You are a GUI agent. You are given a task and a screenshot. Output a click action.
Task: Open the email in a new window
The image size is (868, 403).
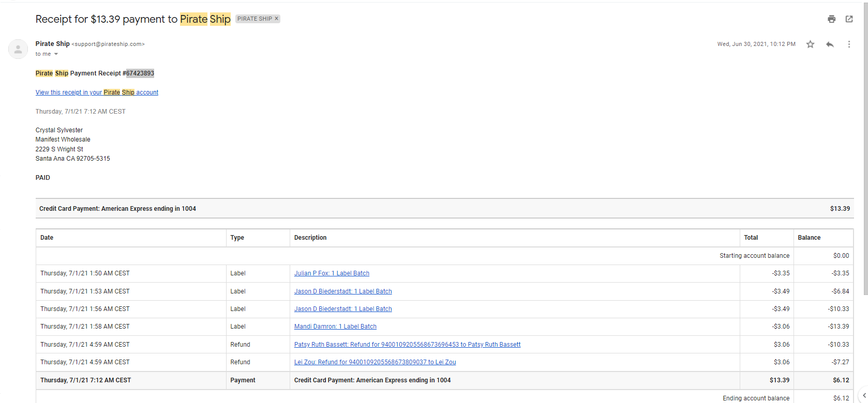849,19
